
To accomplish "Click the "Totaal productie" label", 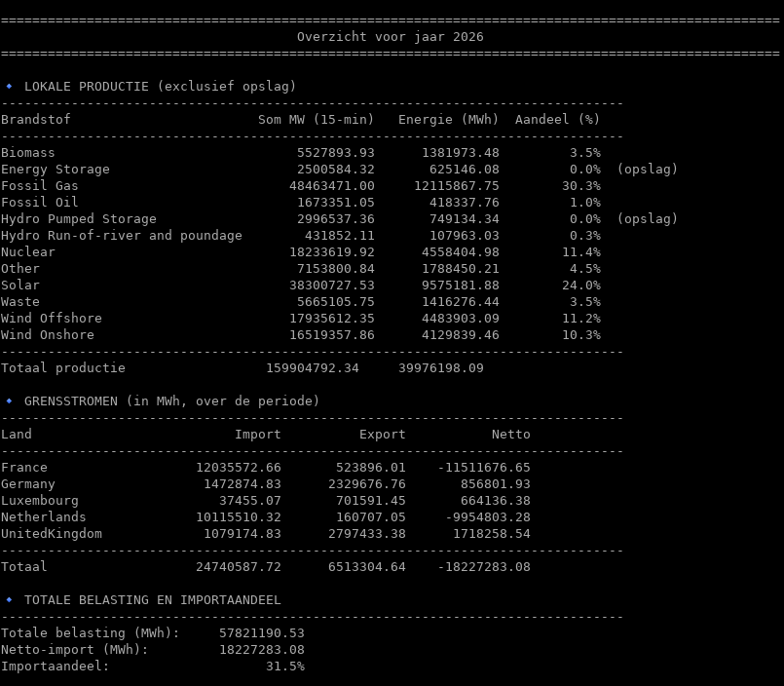I will coord(63,367).
